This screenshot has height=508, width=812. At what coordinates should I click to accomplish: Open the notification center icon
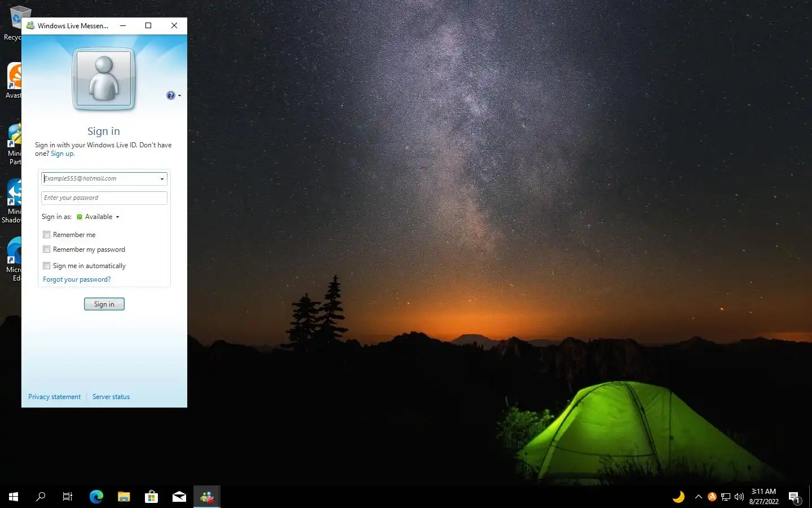[795, 497]
